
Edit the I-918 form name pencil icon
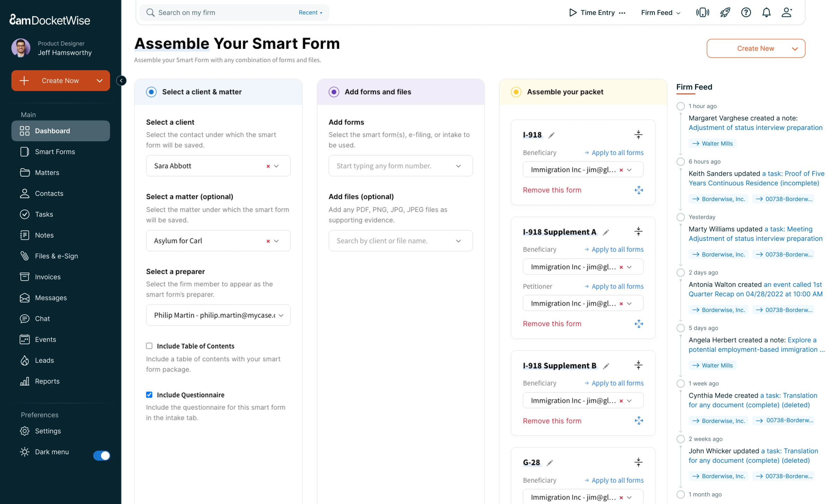pos(552,135)
